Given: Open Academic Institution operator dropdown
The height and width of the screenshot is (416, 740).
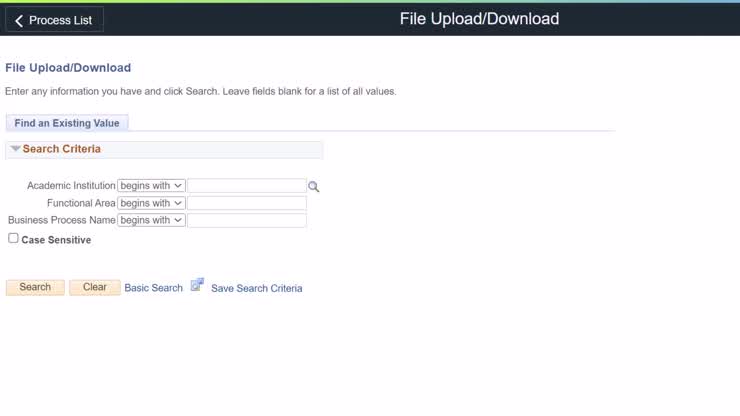Looking at the screenshot, I should coord(151,186).
